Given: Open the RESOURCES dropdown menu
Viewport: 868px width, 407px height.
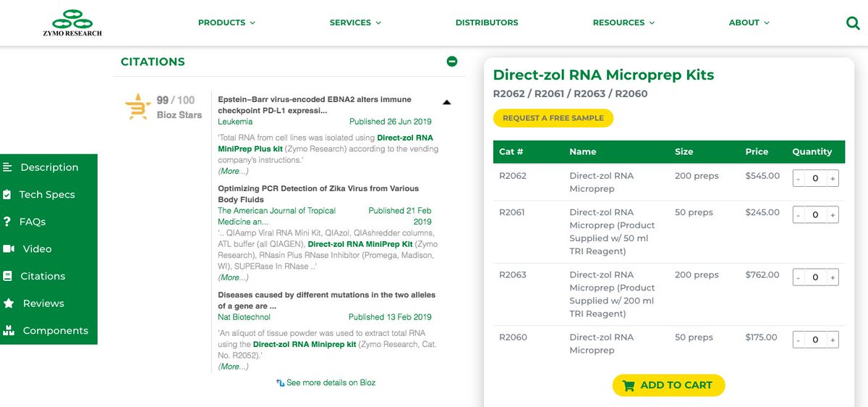Looking at the screenshot, I should pos(624,22).
